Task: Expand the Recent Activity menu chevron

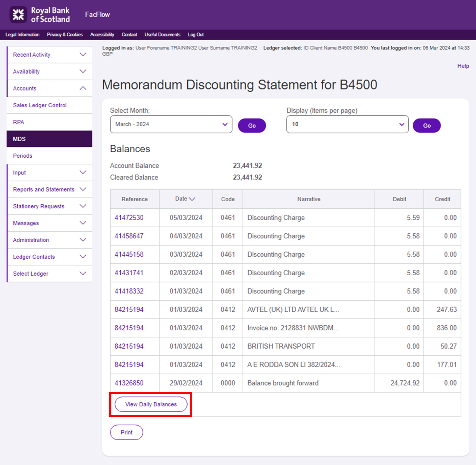Action: pyautogui.click(x=83, y=54)
